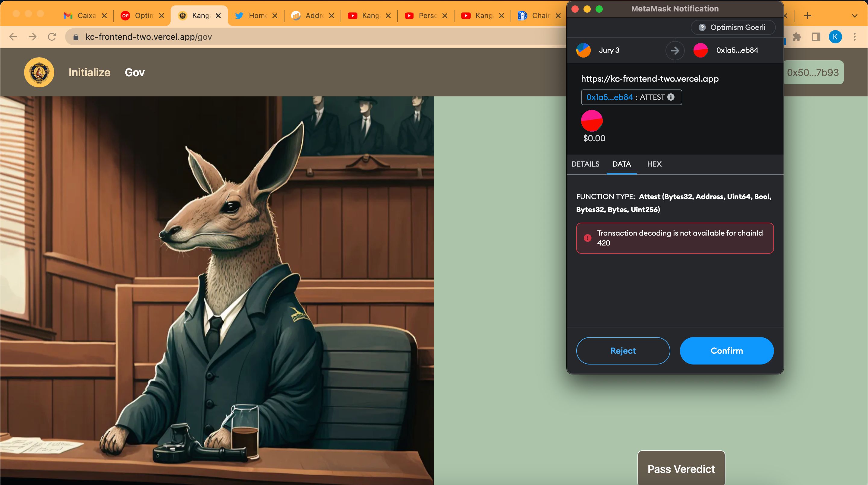Click the unknown network question mark icon
Viewport: 868px width, 485px height.
(x=702, y=27)
